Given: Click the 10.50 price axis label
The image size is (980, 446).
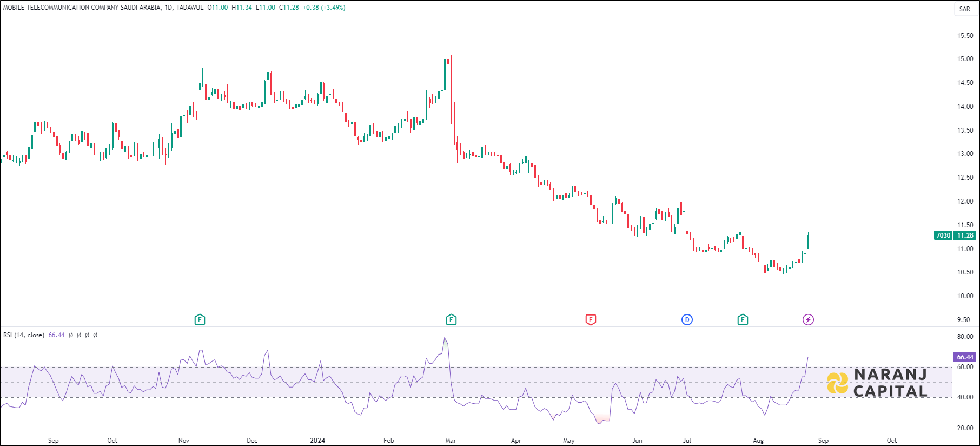Looking at the screenshot, I should (965, 272).
